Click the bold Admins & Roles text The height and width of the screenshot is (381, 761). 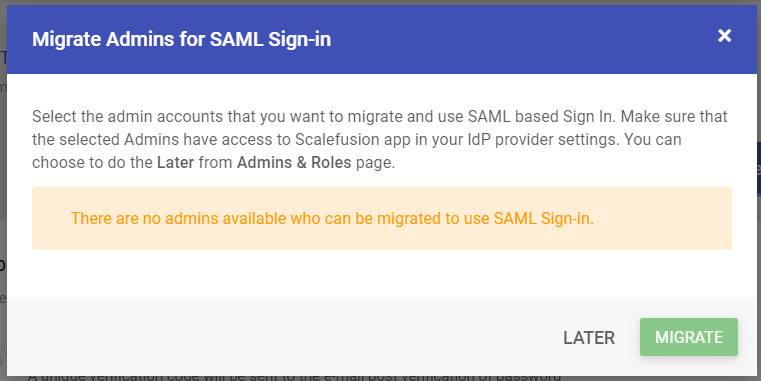(x=294, y=162)
